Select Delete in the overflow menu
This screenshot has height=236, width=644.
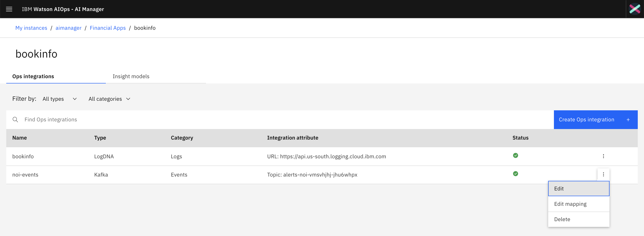[x=579, y=219]
